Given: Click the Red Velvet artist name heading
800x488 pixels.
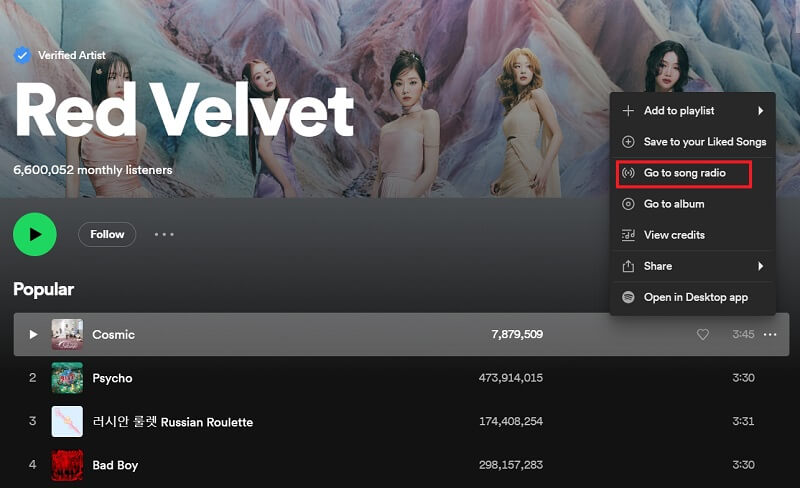Looking at the screenshot, I should point(185,110).
